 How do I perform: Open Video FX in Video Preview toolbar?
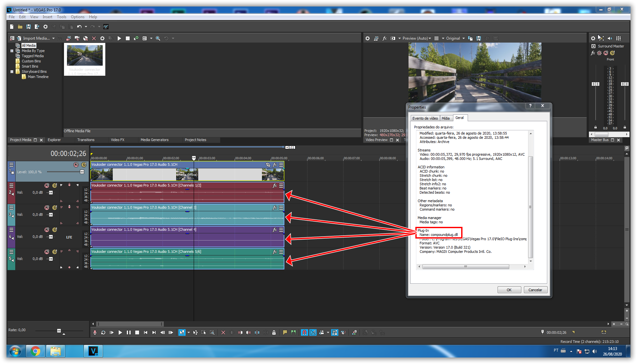[x=384, y=38]
